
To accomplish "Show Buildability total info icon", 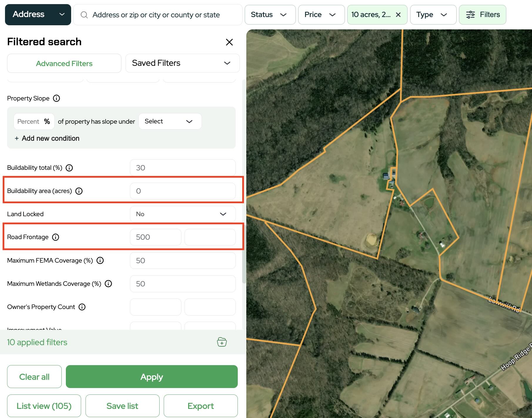I will (x=69, y=168).
